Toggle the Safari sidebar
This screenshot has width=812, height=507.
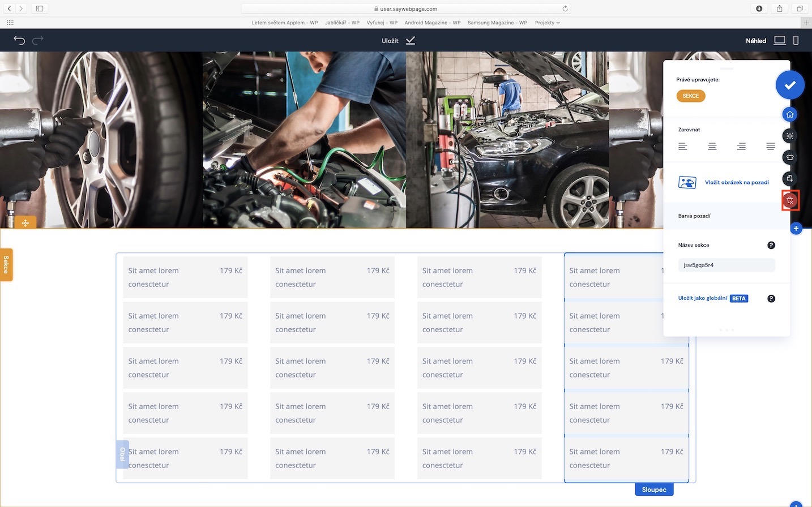(x=40, y=8)
